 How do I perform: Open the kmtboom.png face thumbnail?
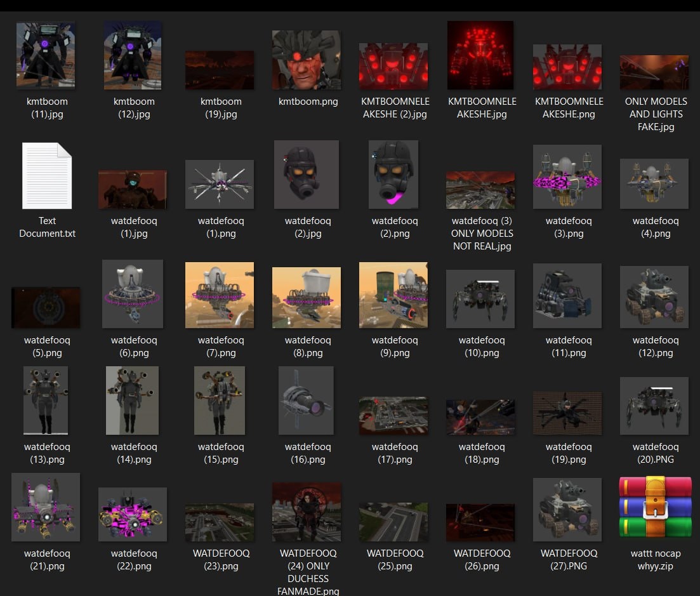click(x=307, y=60)
